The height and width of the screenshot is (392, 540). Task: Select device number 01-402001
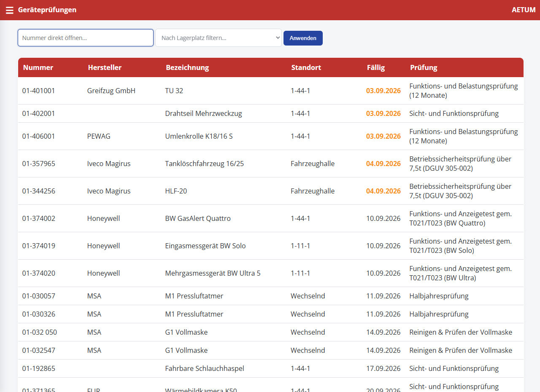pos(38,113)
